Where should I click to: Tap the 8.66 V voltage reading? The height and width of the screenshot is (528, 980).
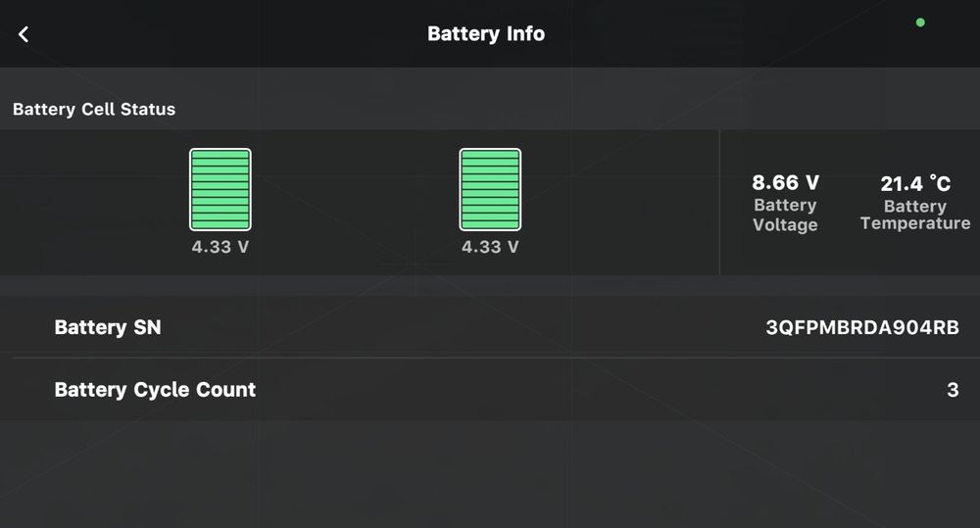pos(785,182)
